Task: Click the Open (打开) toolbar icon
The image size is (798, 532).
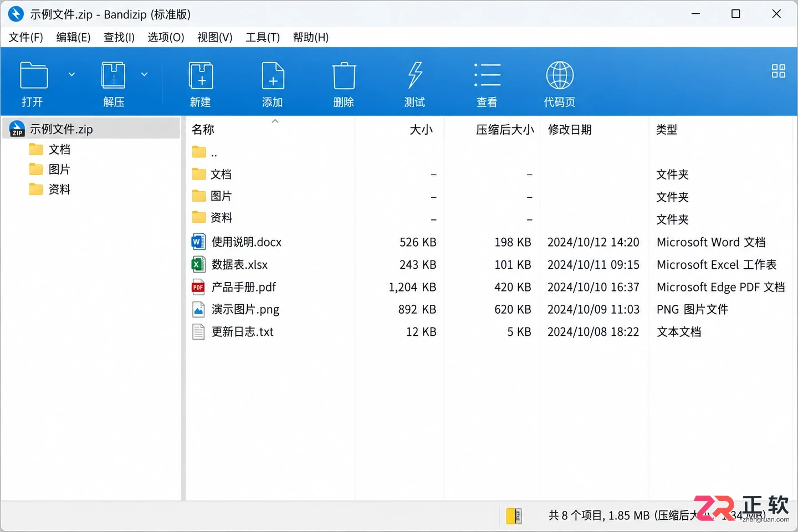Action: (x=33, y=75)
